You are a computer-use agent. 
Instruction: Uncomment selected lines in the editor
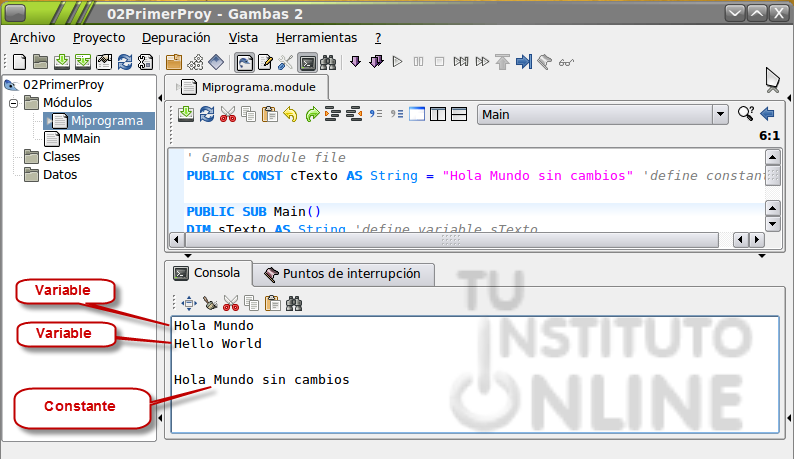[x=396, y=114]
